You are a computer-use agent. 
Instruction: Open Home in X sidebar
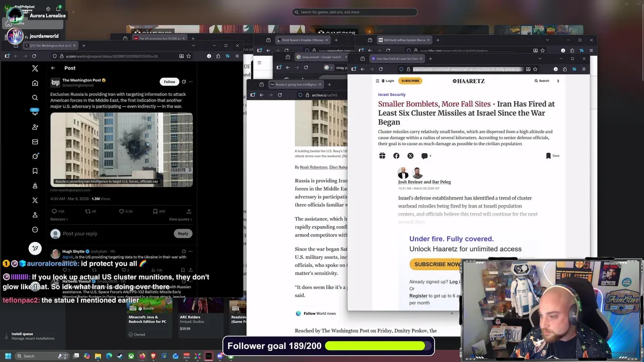(35, 83)
